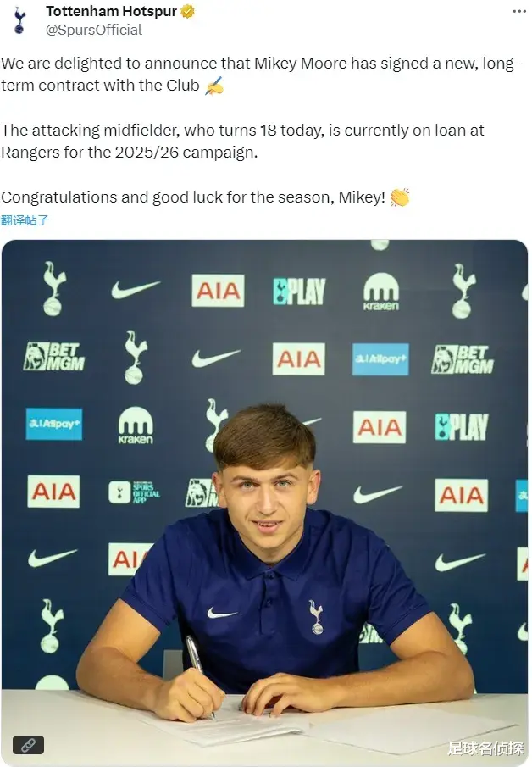Click the Kraken logo at top
The height and width of the screenshot is (767, 532).
381,292
